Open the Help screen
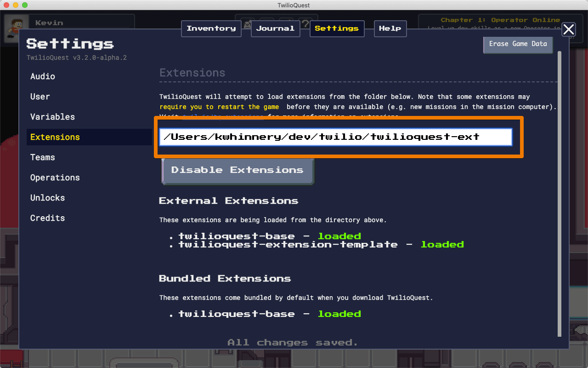Screen dimensions: 588x368 pos(390,28)
